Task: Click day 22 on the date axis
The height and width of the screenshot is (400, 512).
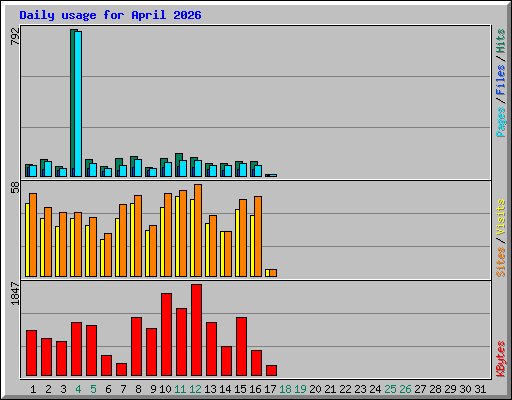Action: pyautogui.click(x=345, y=389)
